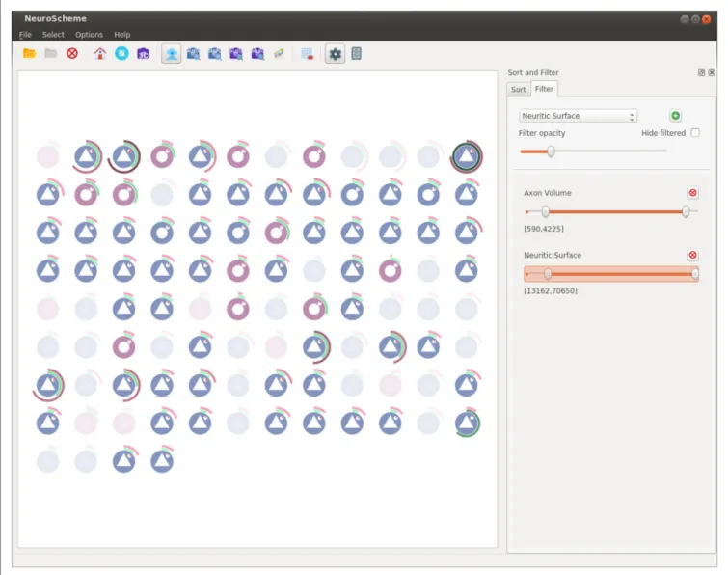Select the dark-ringed neuron glyph in the top-right corner of the grid
This screenshot has width=728, height=575.
(x=466, y=156)
